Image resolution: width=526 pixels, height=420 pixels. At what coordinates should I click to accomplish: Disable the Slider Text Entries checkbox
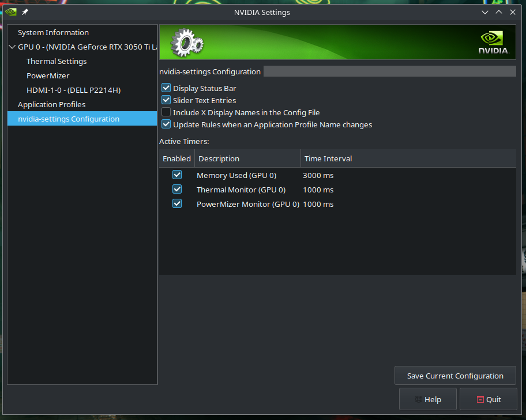pyautogui.click(x=166, y=100)
